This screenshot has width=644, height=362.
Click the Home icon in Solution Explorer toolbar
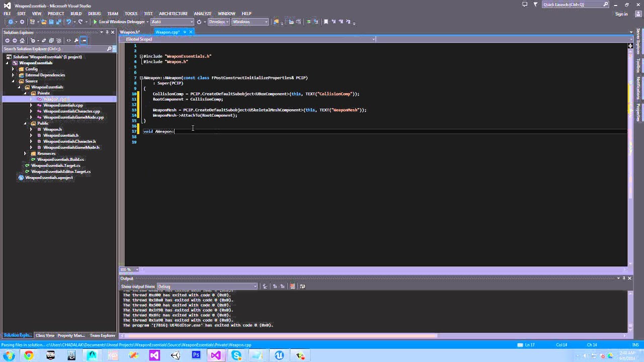[22, 41]
